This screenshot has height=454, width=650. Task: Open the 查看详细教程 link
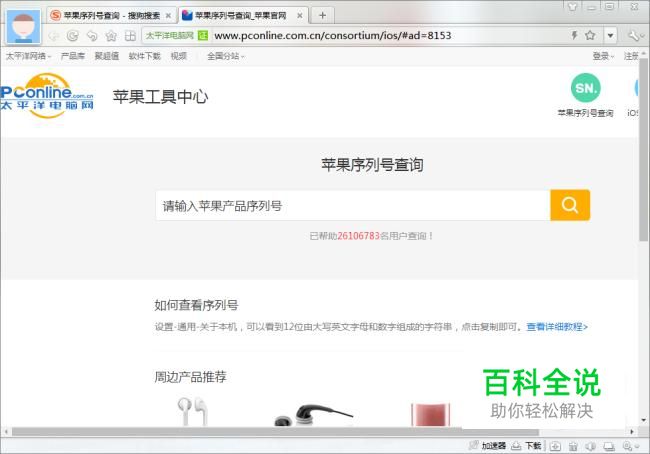click(x=557, y=327)
